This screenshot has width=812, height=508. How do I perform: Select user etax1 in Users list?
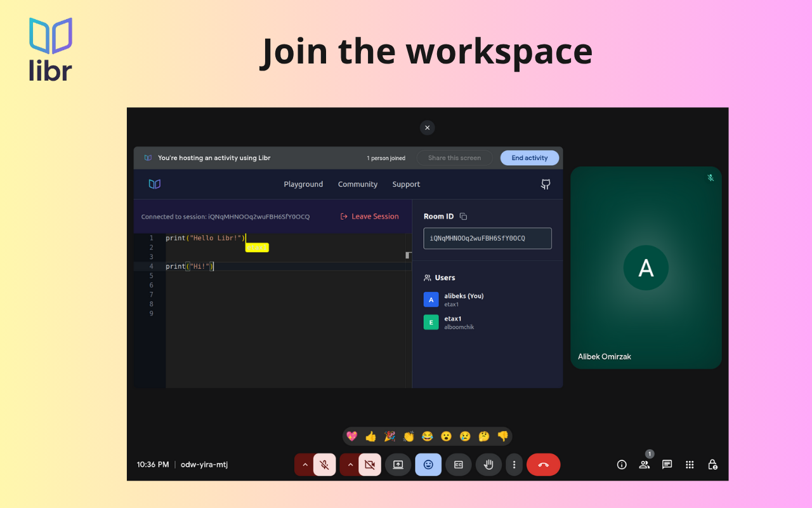coord(488,323)
